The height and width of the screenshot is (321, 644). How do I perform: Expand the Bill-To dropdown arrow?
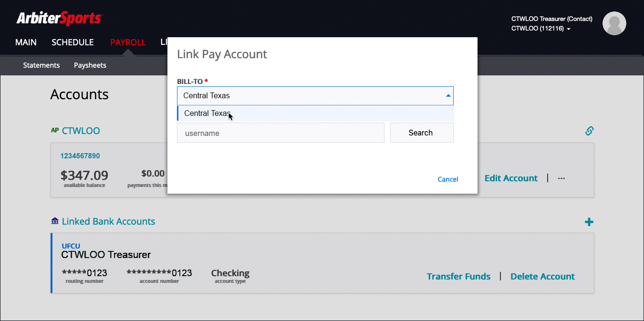click(x=448, y=96)
